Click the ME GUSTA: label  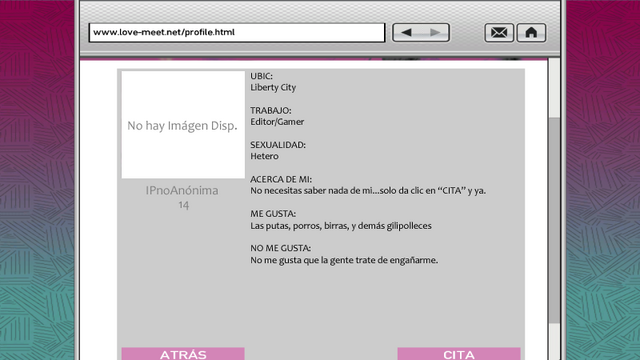tap(273, 214)
